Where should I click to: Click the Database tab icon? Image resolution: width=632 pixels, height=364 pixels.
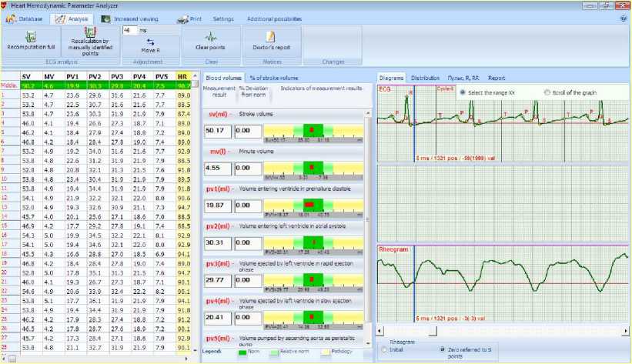click(x=12, y=18)
